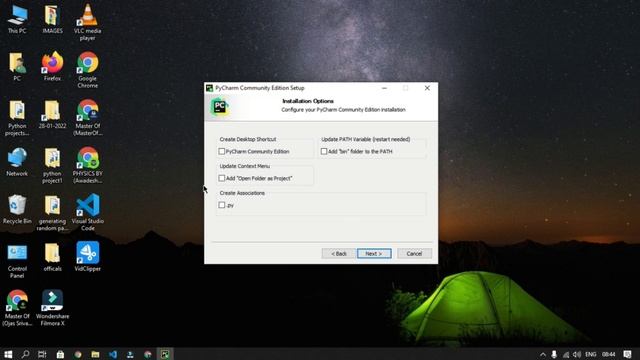
Task: Open the Python projects folder
Action: pos(17,118)
